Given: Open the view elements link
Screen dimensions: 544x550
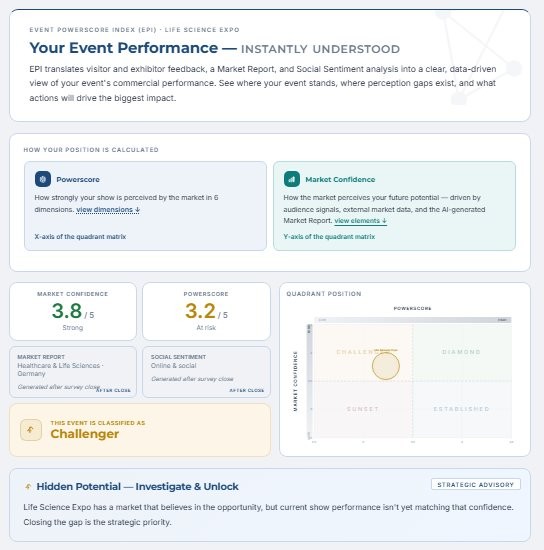Looking at the screenshot, I should (361, 221).
